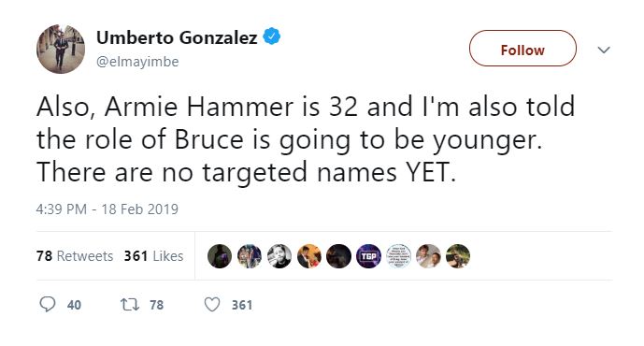View the 78 Retweets list

pos(75,256)
